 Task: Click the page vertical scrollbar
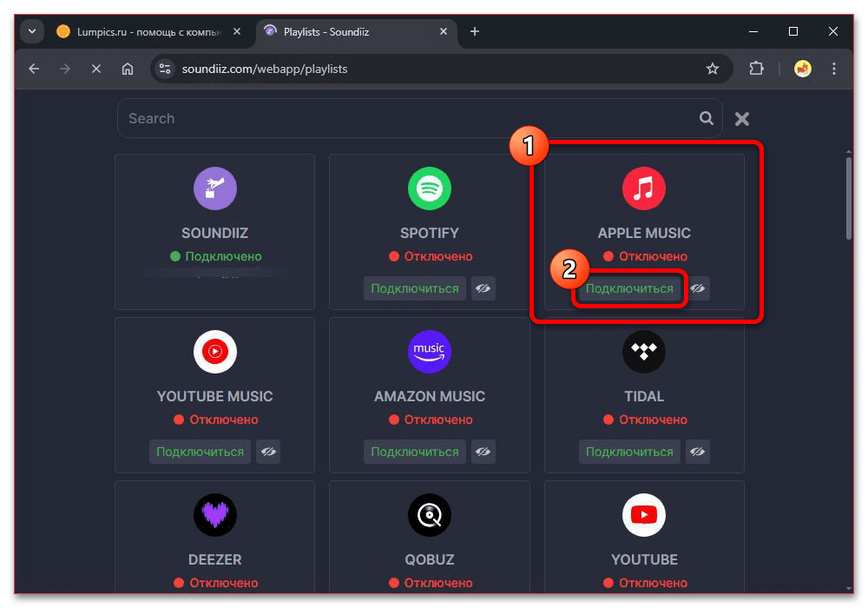click(x=850, y=200)
